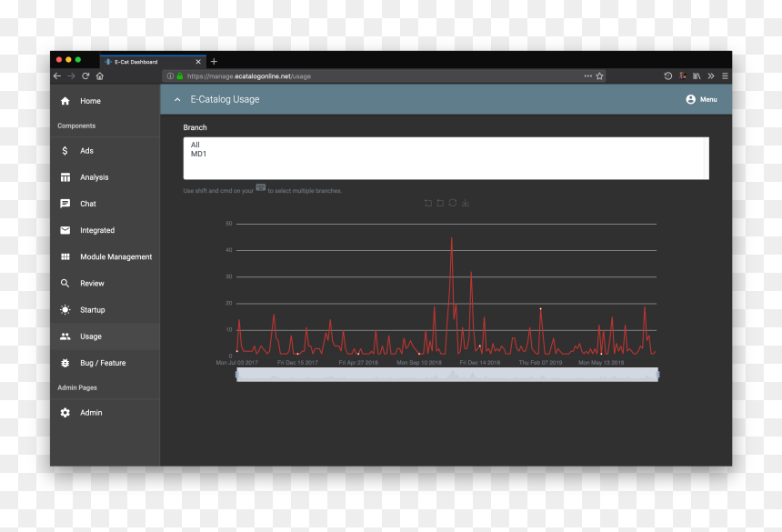Select Usage in the sidebar
This screenshot has width=782, height=532.
[x=105, y=336]
